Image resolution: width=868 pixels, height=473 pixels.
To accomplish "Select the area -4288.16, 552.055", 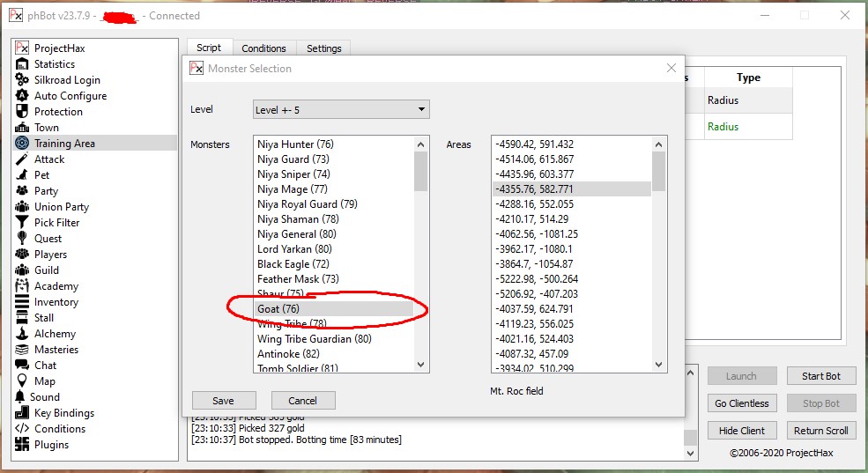I will (570, 204).
